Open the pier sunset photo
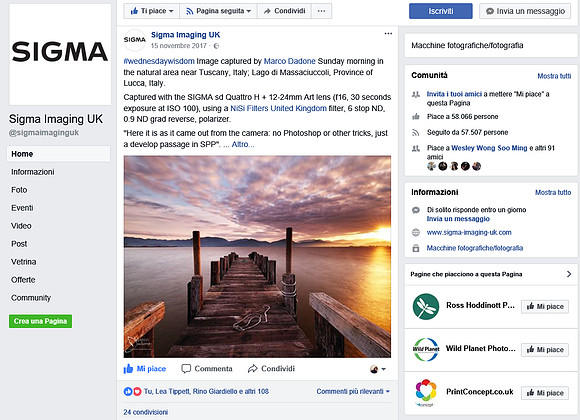Viewport: 580px width, 420px height. point(257,256)
